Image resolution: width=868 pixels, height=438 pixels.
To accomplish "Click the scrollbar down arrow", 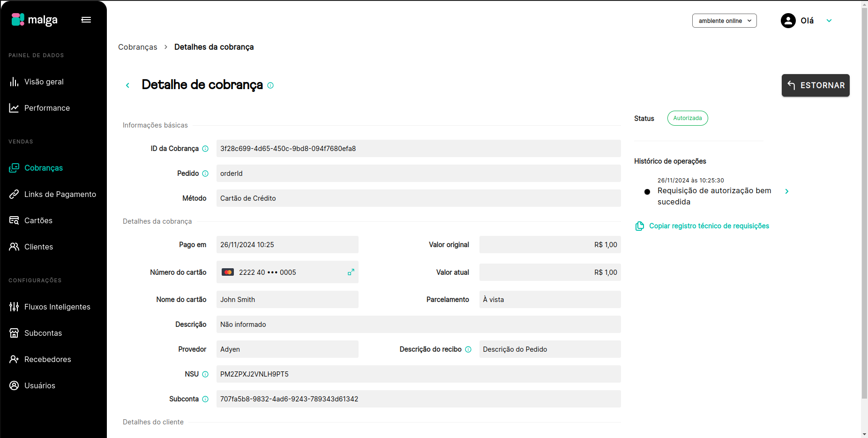I will [864, 434].
